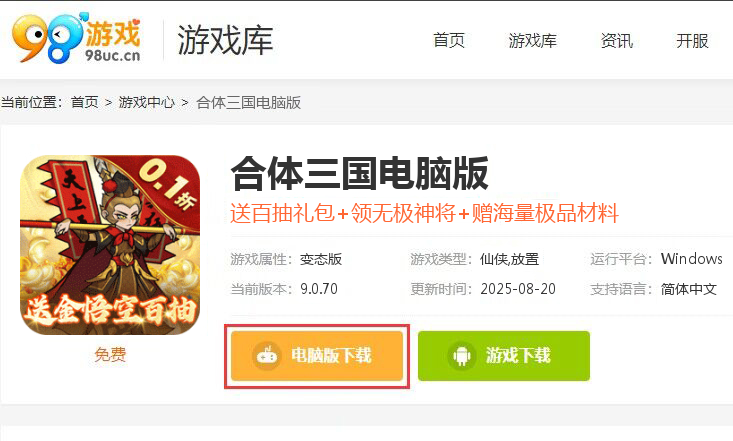Go to 首页 in the top navigation
Image resolution: width=733 pixels, height=441 pixels.
point(449,40)
